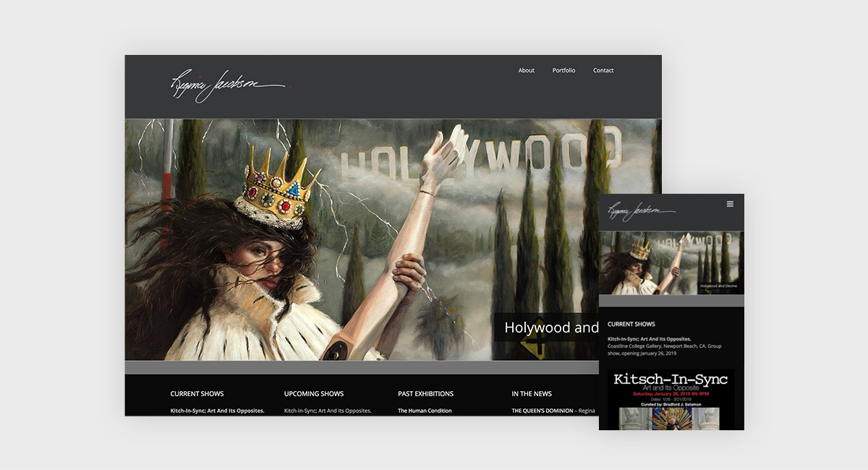Click the Upcoming Shows heading
Image resolution: width=868 pixels, height=470 pixels.
(313, 394)
